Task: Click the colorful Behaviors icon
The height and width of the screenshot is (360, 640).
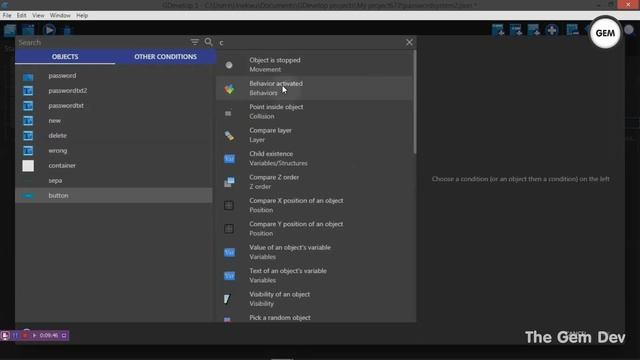Action: [x=229, y=89]
